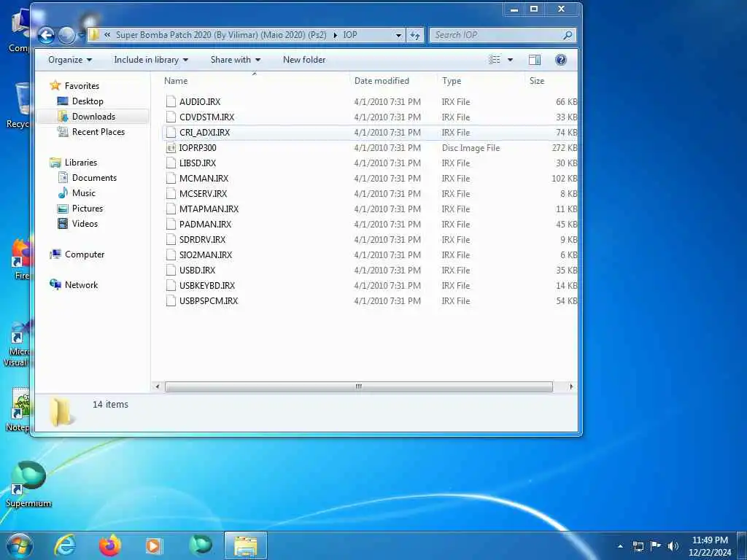Sort by the Date modified column

[382, 81]
